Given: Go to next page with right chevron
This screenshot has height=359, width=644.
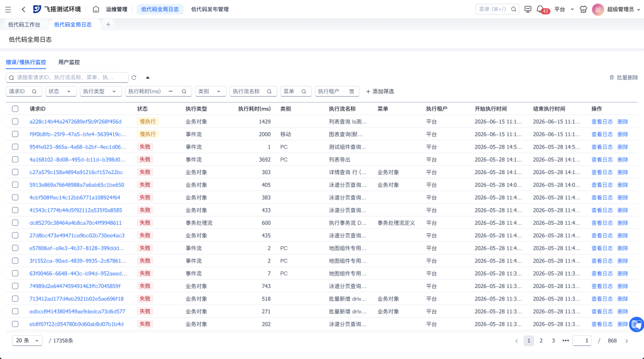Looking at the screenshot, I should tap(626, 341).
